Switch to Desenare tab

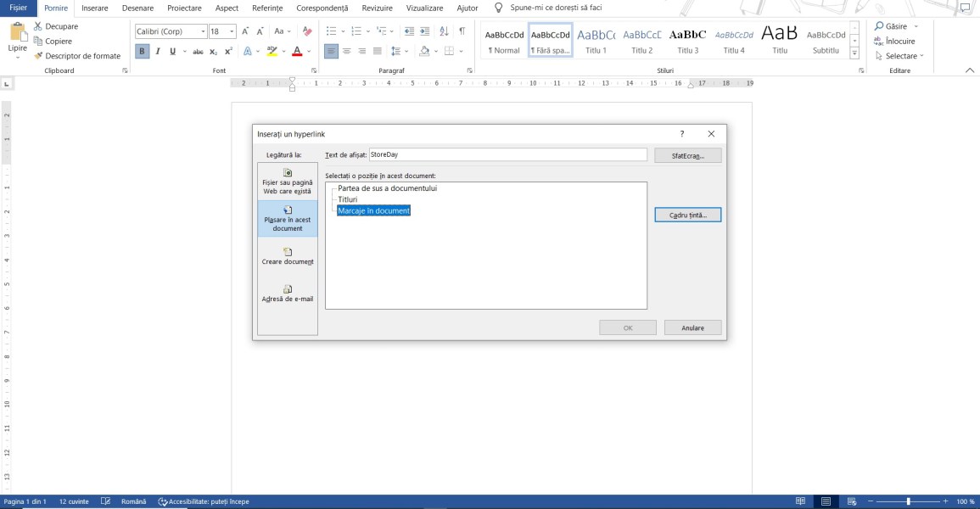pos(137,8)
